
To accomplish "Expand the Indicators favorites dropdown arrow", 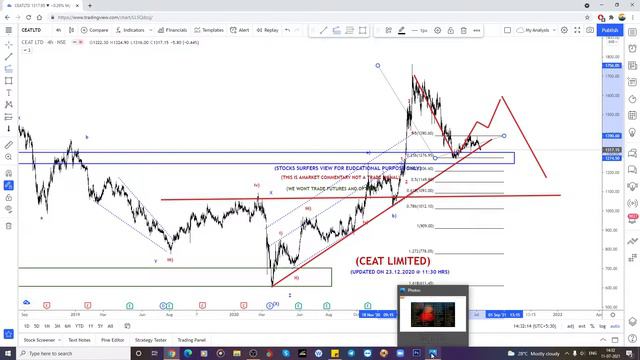I will (151, 30).
